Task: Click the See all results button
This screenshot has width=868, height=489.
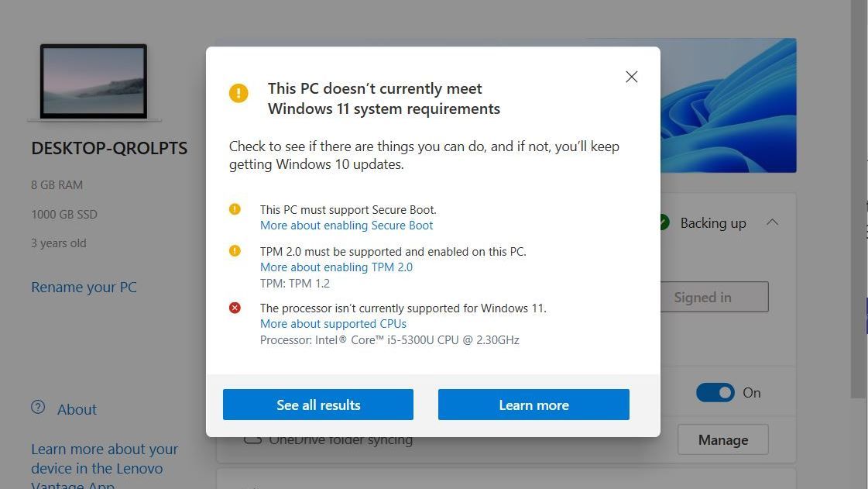Action: coord(317,405)
